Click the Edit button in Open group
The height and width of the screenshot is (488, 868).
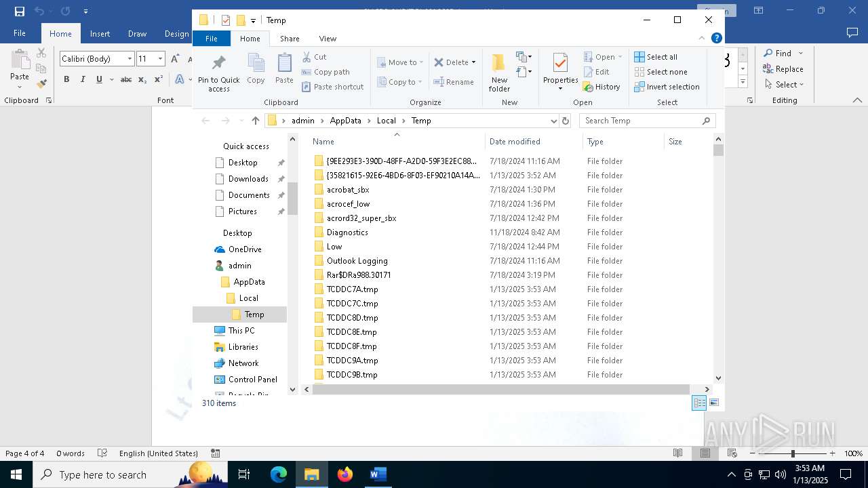(596, 72)
